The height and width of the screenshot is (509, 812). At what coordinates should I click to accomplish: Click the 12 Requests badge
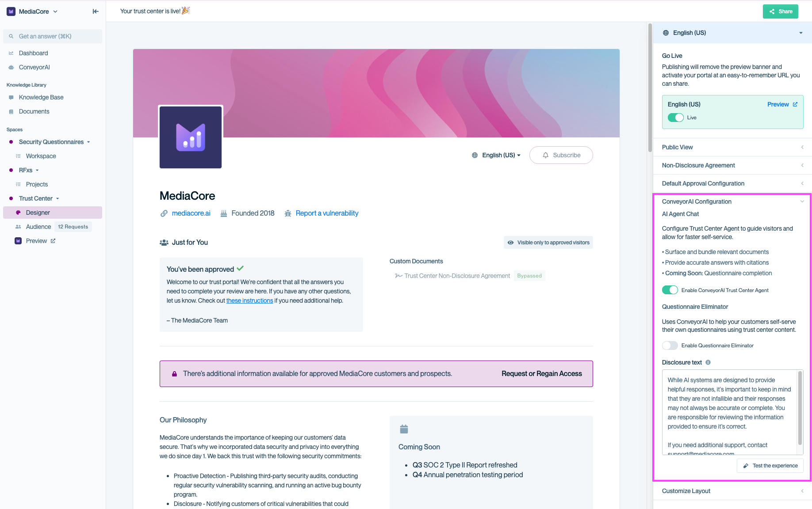73,227
